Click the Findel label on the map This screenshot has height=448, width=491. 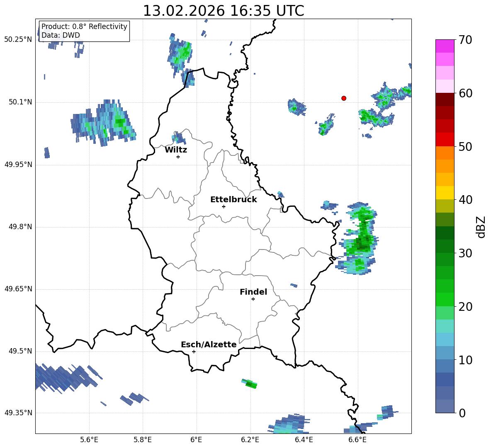coord(253,292)
